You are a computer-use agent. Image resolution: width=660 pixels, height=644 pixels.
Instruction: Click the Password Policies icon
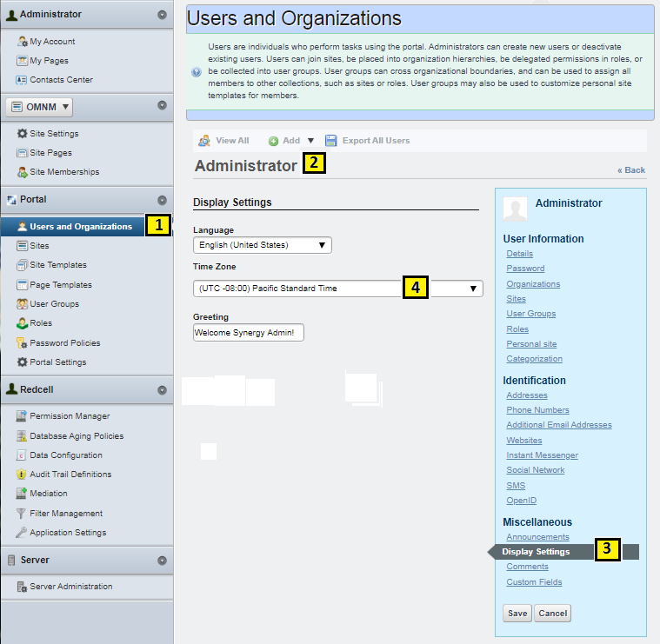pyautogui.click(x=22, y=343)
